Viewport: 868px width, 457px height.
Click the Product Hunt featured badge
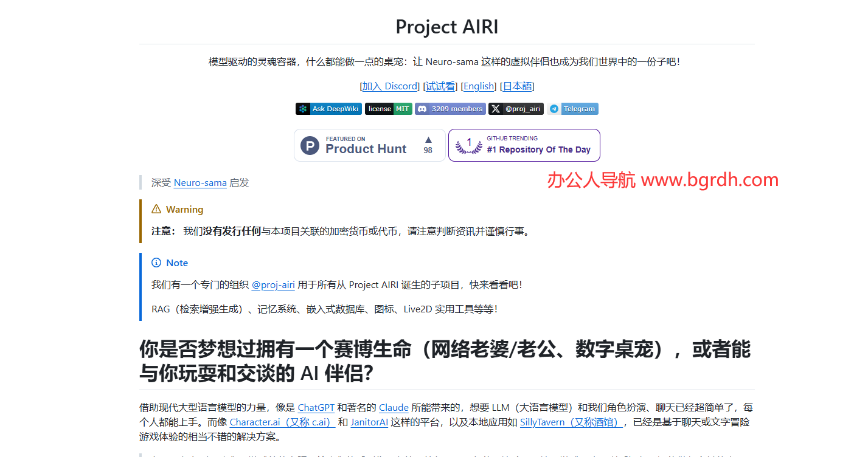point(359,145)
